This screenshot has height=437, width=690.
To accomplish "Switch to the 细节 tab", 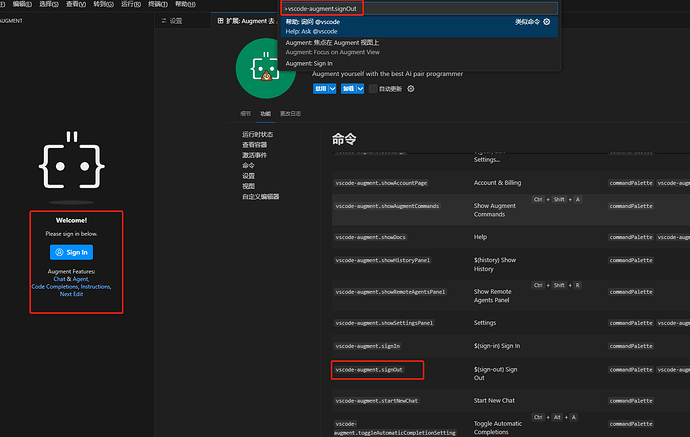I will (246, 114).
